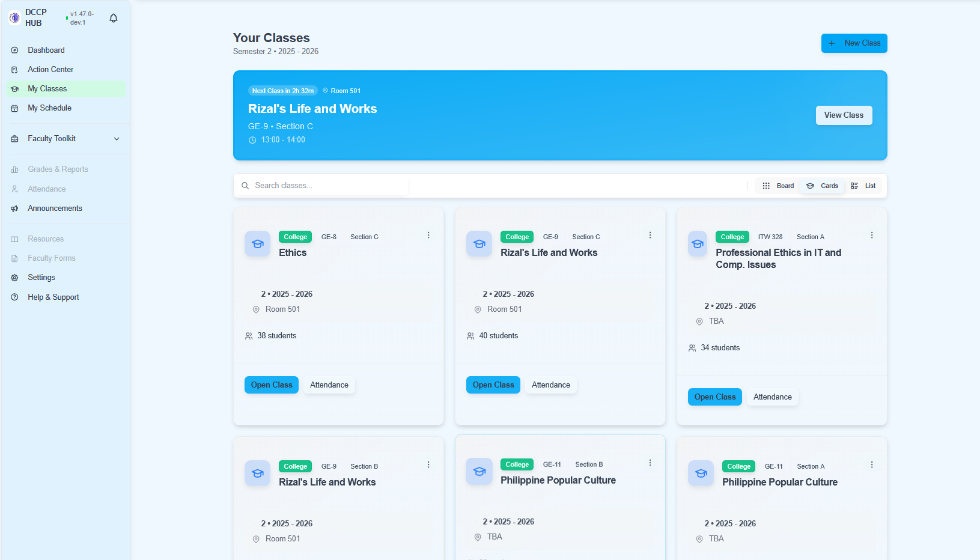Click 'Rizal's Life and Works' banner title
Viewport: 980px width, 560px height.
point(312,109)
